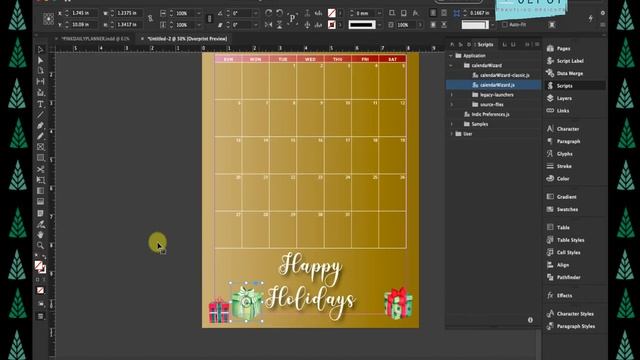Click the Fill and Stroke swatch in toolbox
The height and width of the screenshot is (360, 640).
40,267
